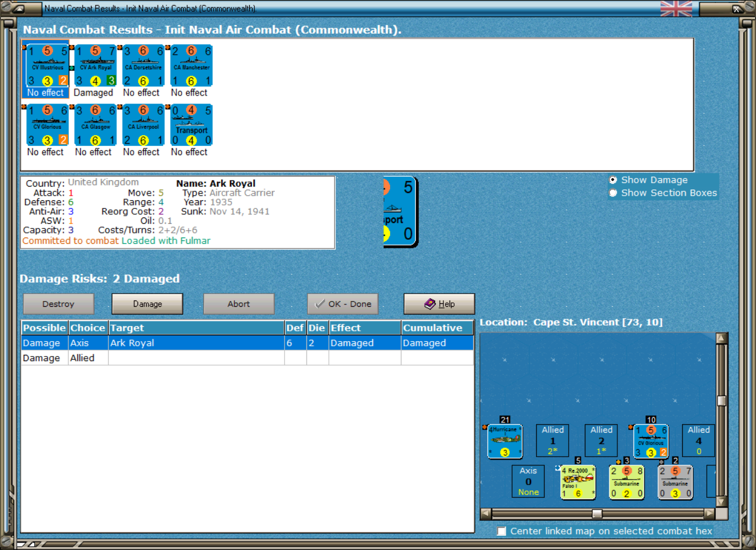Click the map's vertical scrollbar down arrow

[x=722, y=502]
